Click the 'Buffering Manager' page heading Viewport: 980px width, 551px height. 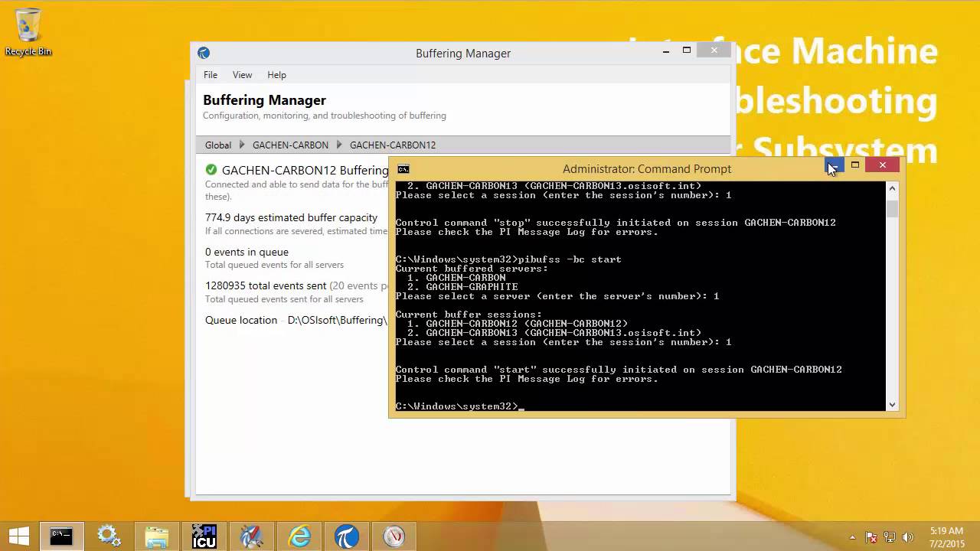coord(264,100)
